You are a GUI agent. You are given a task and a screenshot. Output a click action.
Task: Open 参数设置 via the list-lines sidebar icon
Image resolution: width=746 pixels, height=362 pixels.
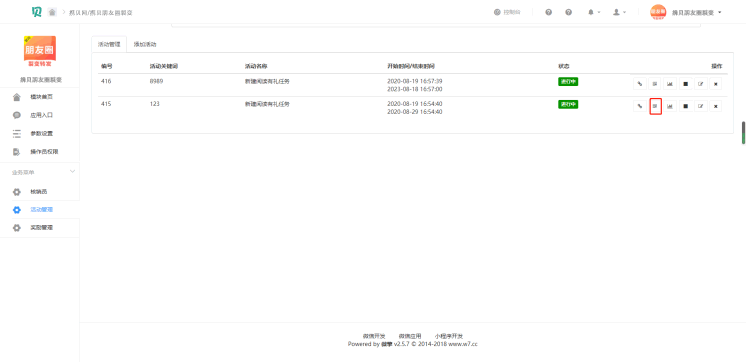tap(17, 134)
